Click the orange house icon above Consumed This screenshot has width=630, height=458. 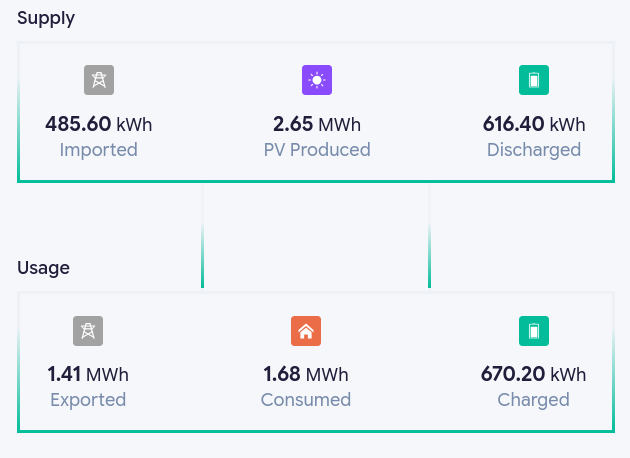pyautogui.click(x=306, y=331)
